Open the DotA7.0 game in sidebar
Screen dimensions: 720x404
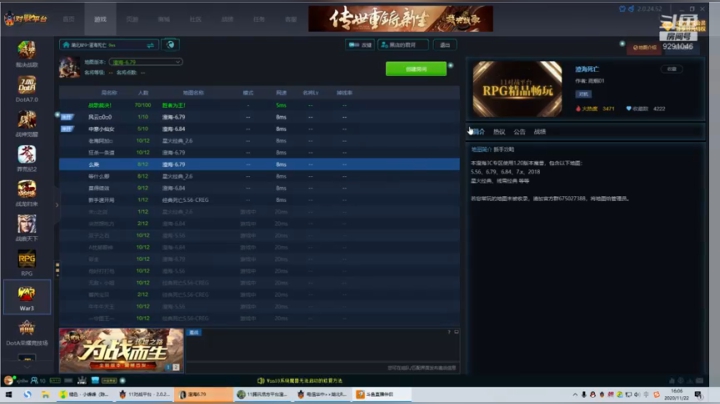pyautogui.click(x=27, y=89)
